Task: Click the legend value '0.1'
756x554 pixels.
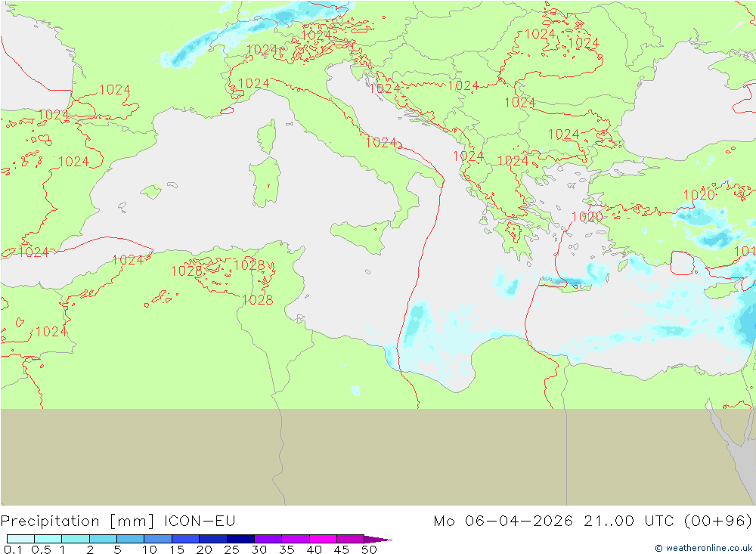Action: [x=13, y=549]
